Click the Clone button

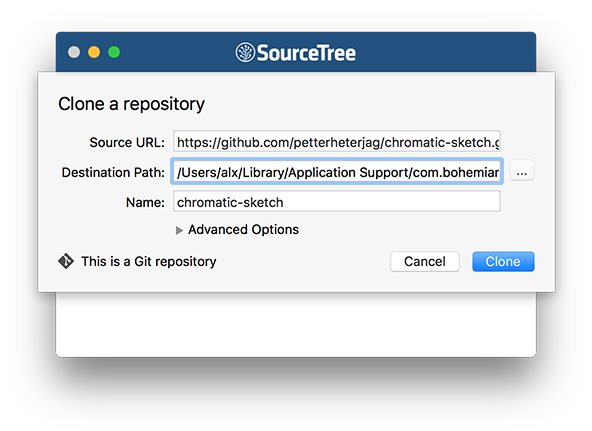pos(503,262)
